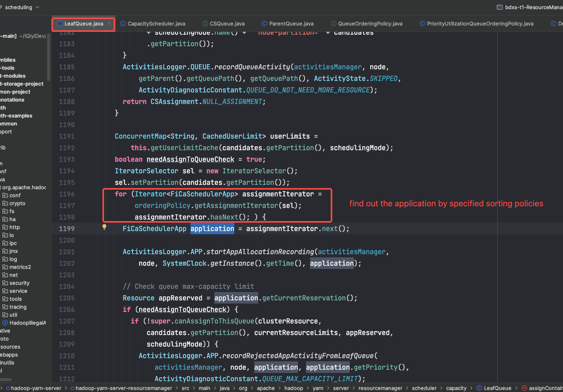
Task: Click the capacity breadcrumb in navigation bar
Action: click(456, 388)
